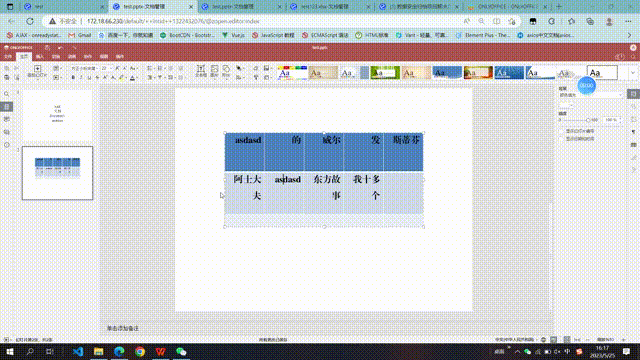The width and height of the screenshot is (640, 360).
Task: Open the search icon in left sidebar
Action: click(7, 94)
